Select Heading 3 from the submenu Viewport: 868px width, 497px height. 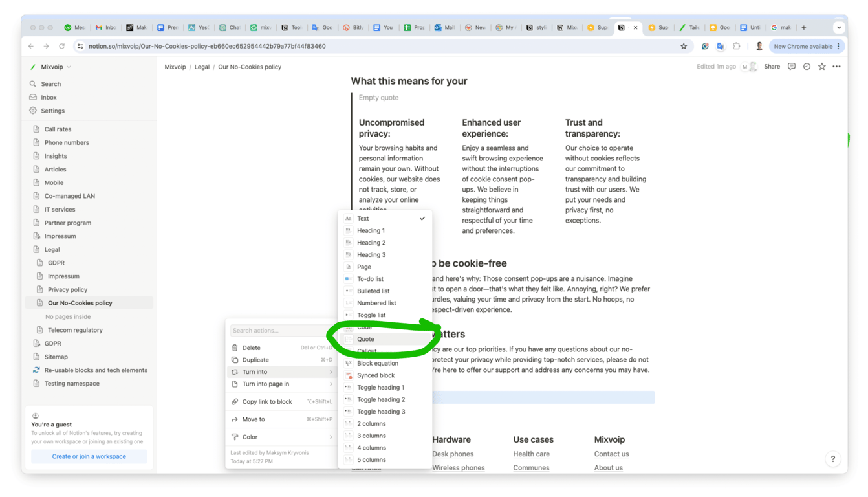[x=385, y=255]
